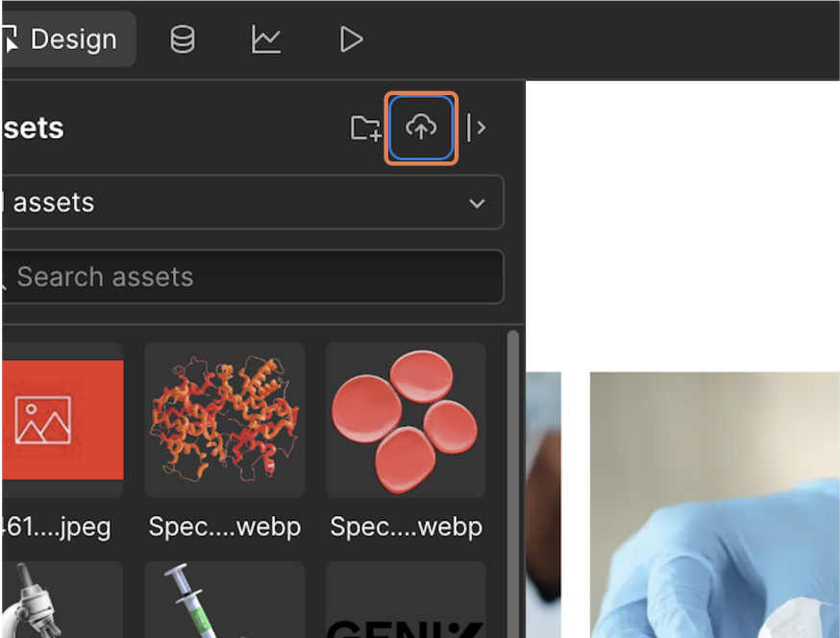Click the assets panel scrollbar
Screen dimensions: 840x638
click(512, 483)
